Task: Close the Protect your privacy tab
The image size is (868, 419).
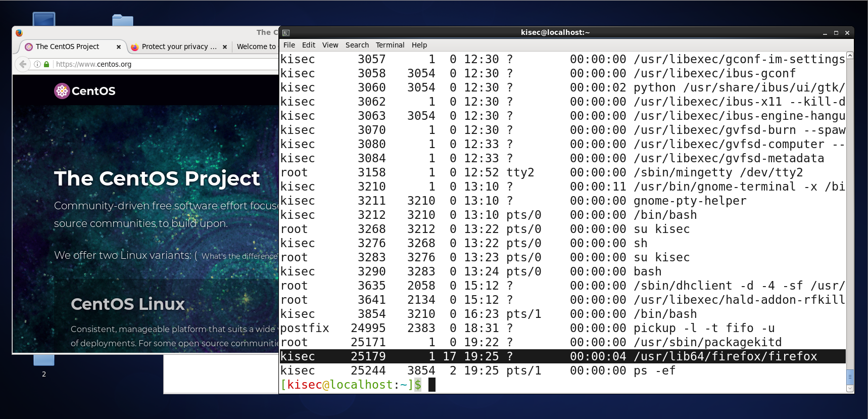Action: click(225, 46)
